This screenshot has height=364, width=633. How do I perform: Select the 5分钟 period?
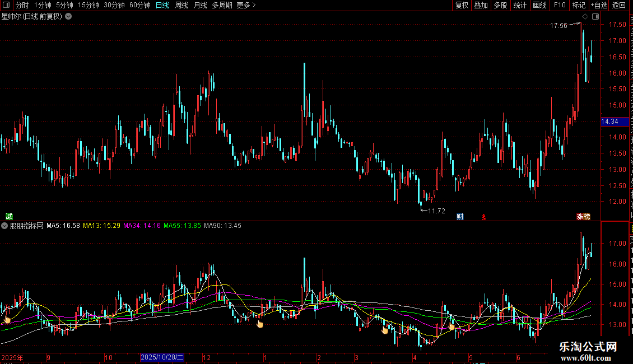(x=64, y=5)
